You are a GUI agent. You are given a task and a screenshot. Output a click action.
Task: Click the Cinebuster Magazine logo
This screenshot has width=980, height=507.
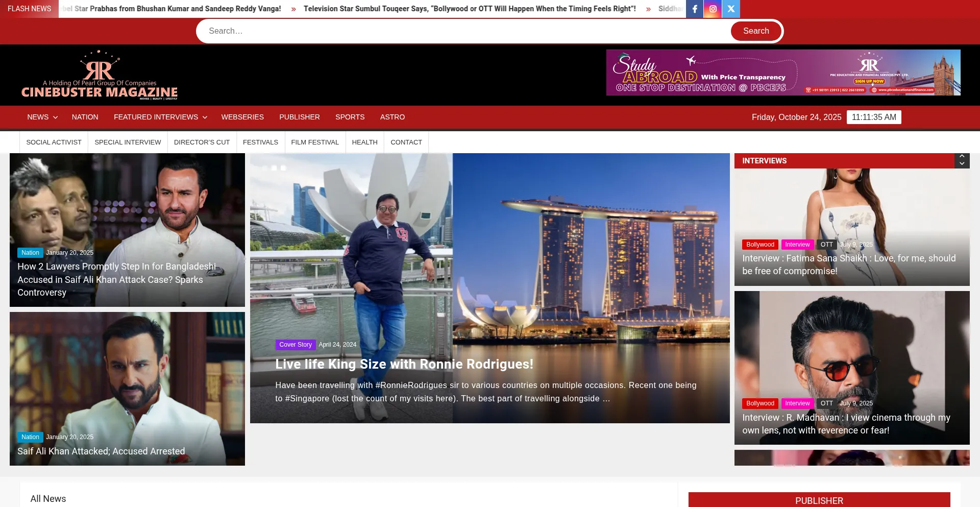(x=100, y=75)
